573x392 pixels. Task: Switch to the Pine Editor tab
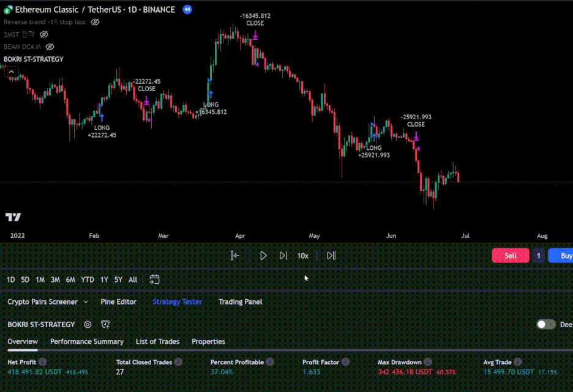pos(118,302)
